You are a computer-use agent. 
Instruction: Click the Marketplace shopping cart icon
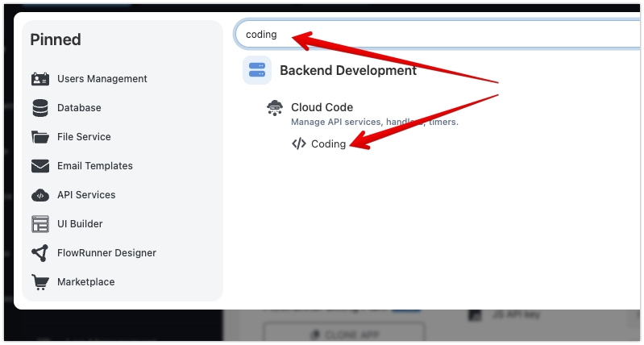[x=40, y=282]
